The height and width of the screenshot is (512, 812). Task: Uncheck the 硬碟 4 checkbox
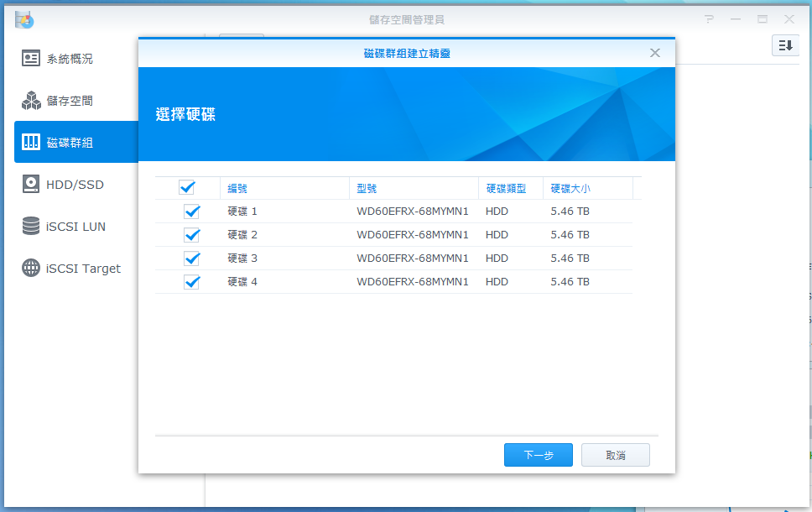(192, 281)
